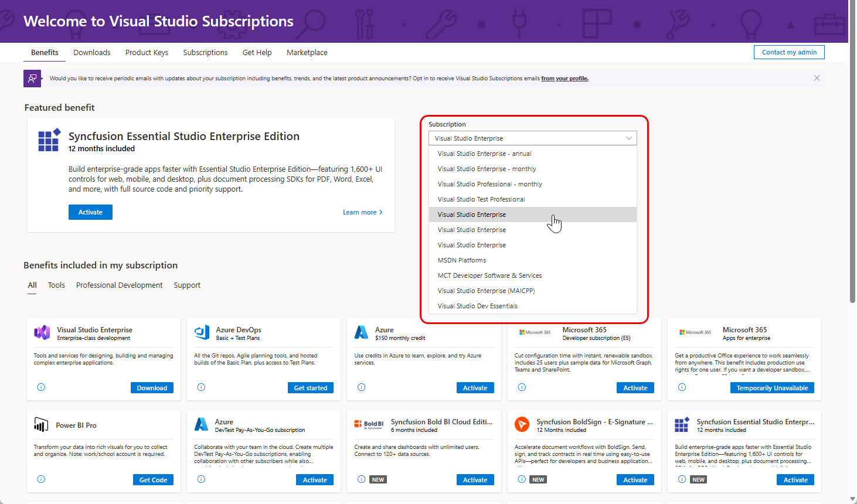Activate the Azure $150 monthly credit

(475, 388)
